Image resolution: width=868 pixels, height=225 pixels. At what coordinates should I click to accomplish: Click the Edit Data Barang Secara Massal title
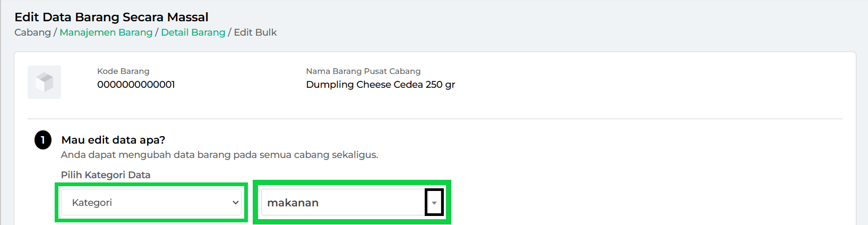pos(111,17)
